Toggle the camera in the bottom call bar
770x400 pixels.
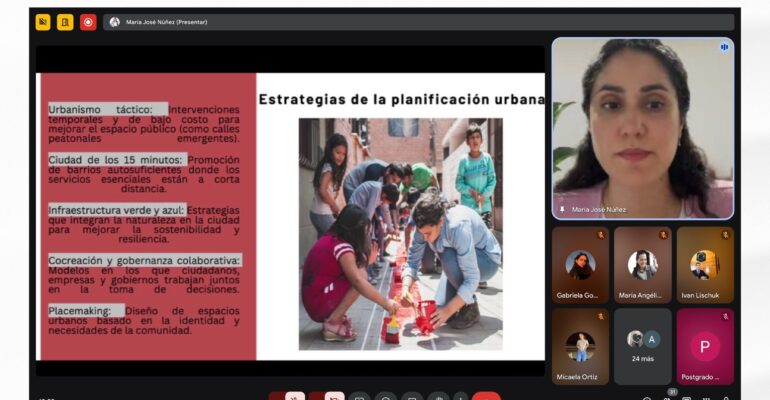335,397
